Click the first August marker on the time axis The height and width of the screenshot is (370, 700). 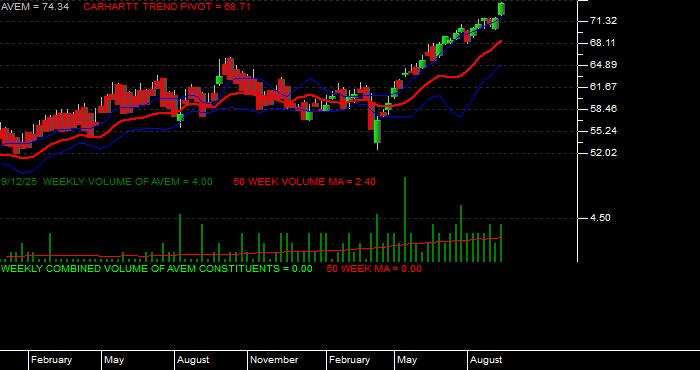pos(193,360)
